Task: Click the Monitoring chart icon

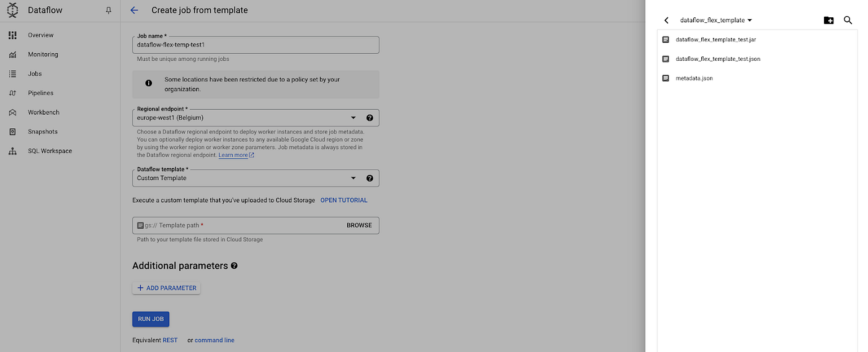Action: click(12, 55)
